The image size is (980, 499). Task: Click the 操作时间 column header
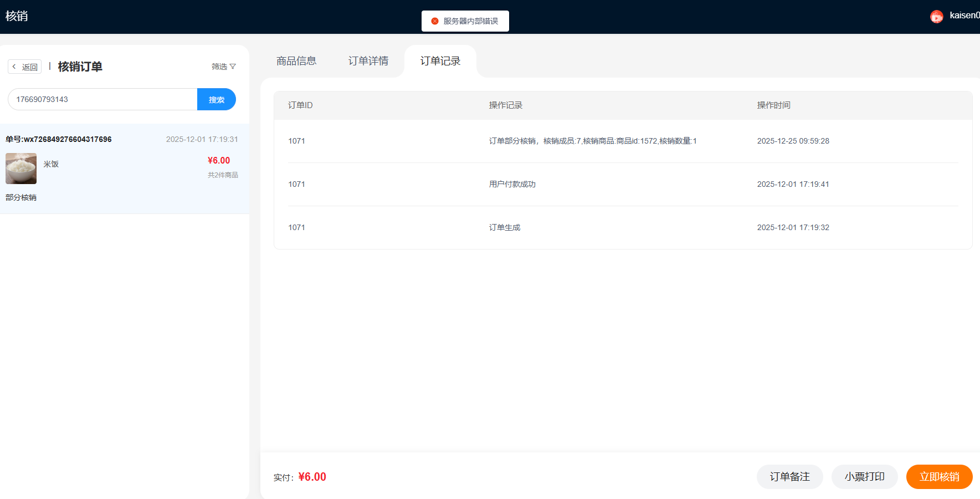tap(773, 105)
